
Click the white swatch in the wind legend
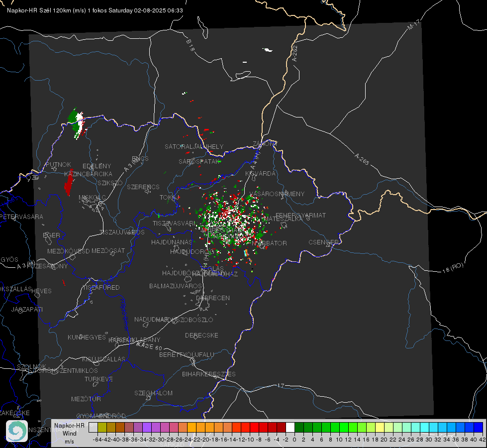click(x=290, y=427)
